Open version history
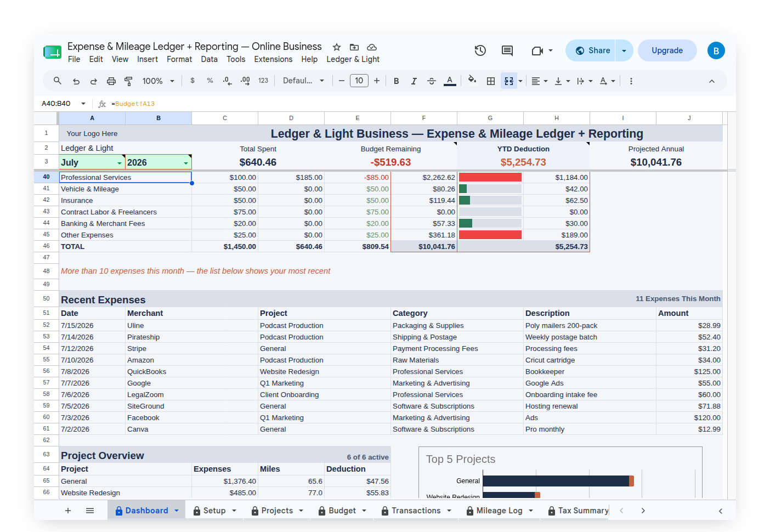The width and height of the screenshot is (770, 532). tap(480, 50)
